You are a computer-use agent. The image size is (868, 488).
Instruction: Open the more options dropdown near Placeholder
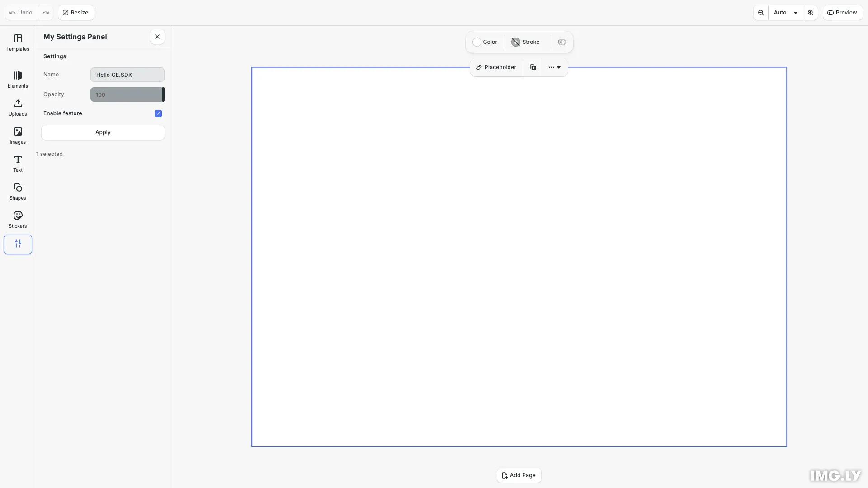click(x=555, y=67)
